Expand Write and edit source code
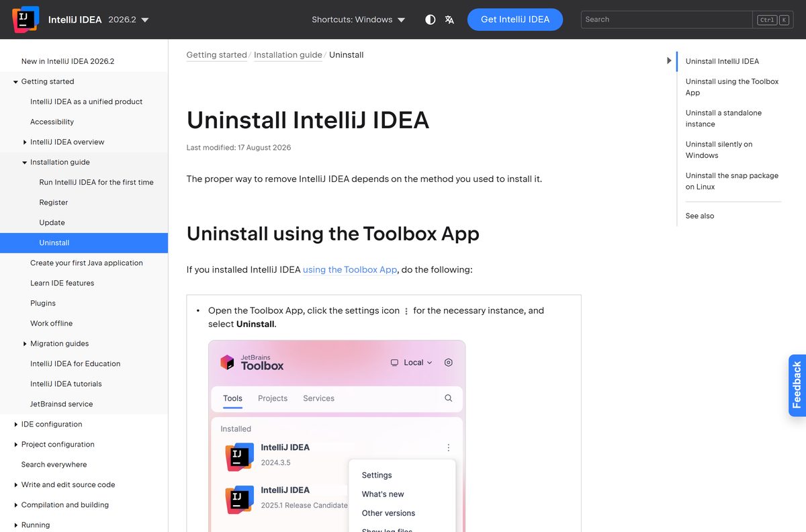The width and height of the screenshot is (806, 532). point(15,484)
